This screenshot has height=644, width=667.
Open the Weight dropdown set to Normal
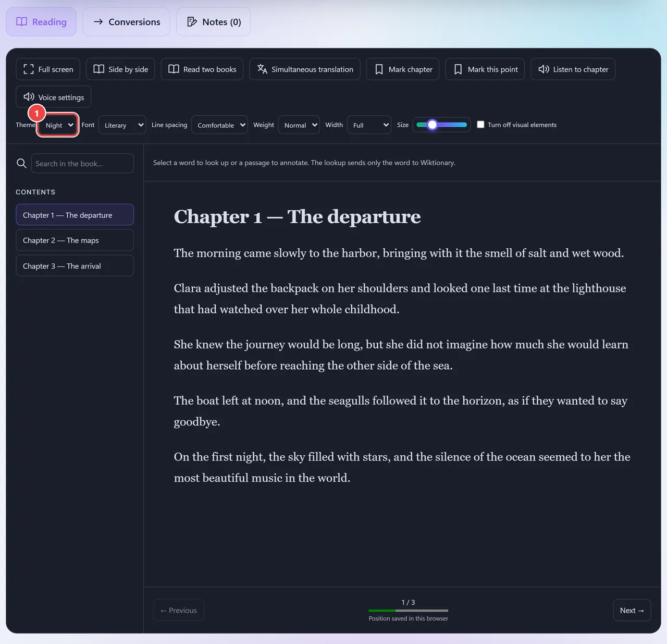tap(299, 125)
